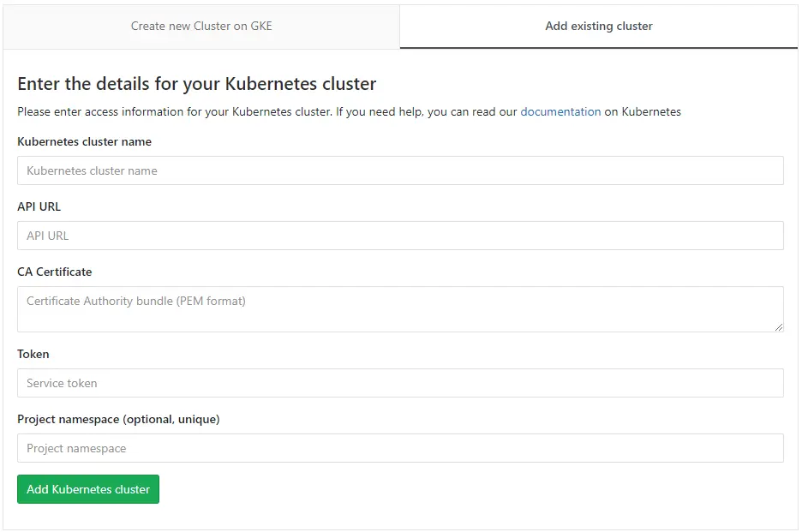This screenshot has width=802, height=532.
Task: Click the "on Kubernetes" text after documentation link
Action: (x=643, y=111)
